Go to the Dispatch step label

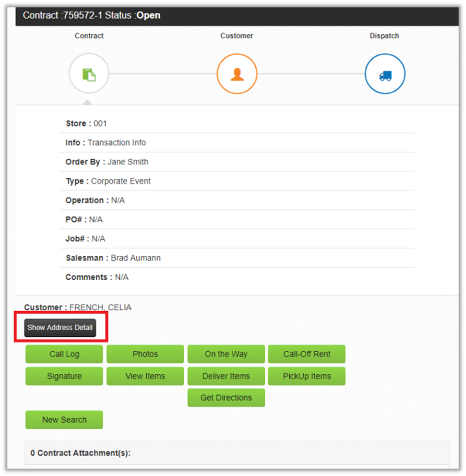[x=384, y=36]
